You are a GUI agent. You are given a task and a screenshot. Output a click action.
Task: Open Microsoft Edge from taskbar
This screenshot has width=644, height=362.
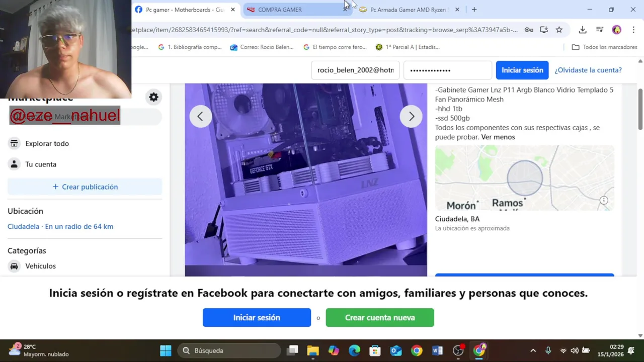coord(354,350)
